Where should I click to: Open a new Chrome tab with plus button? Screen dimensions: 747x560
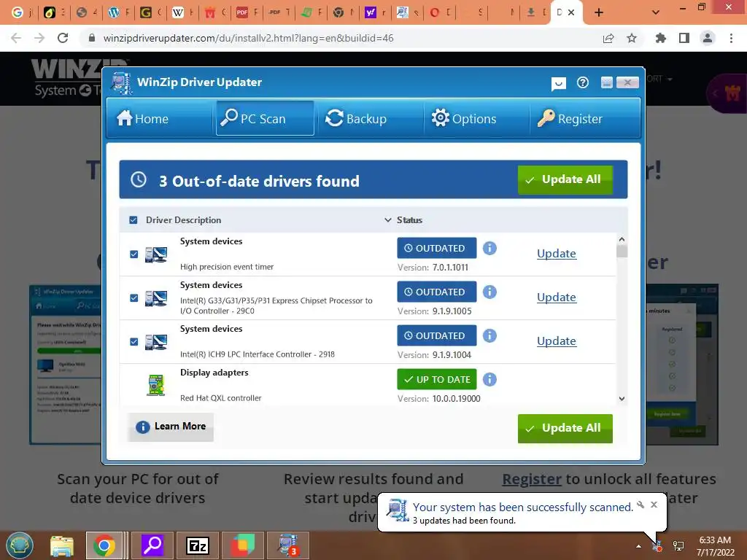pyautogui.click(x=599, y=13)
